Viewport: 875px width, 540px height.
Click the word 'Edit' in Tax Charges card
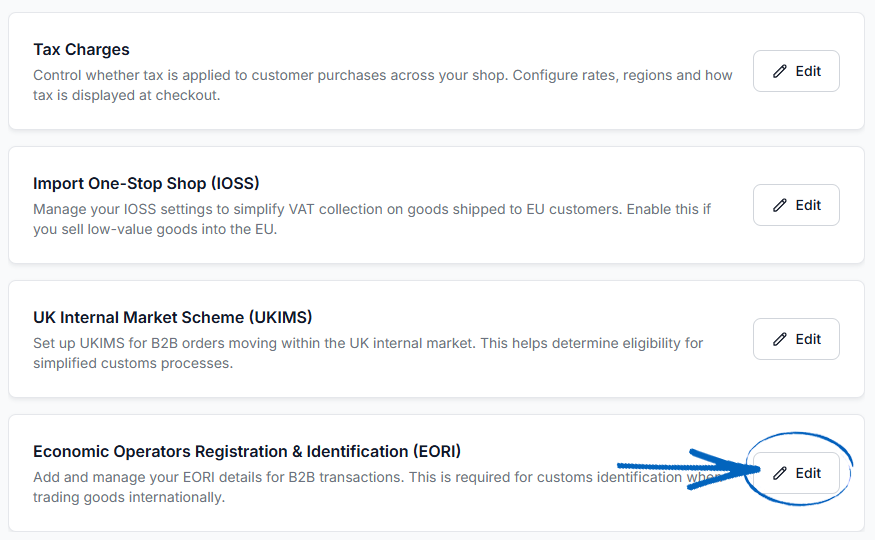pyautogui.click(x=808, y=71)
